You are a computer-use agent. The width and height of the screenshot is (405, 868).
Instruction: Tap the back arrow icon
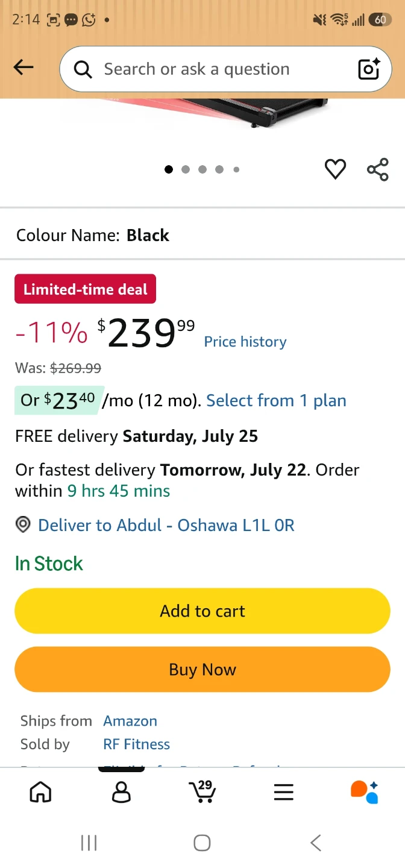24,67
